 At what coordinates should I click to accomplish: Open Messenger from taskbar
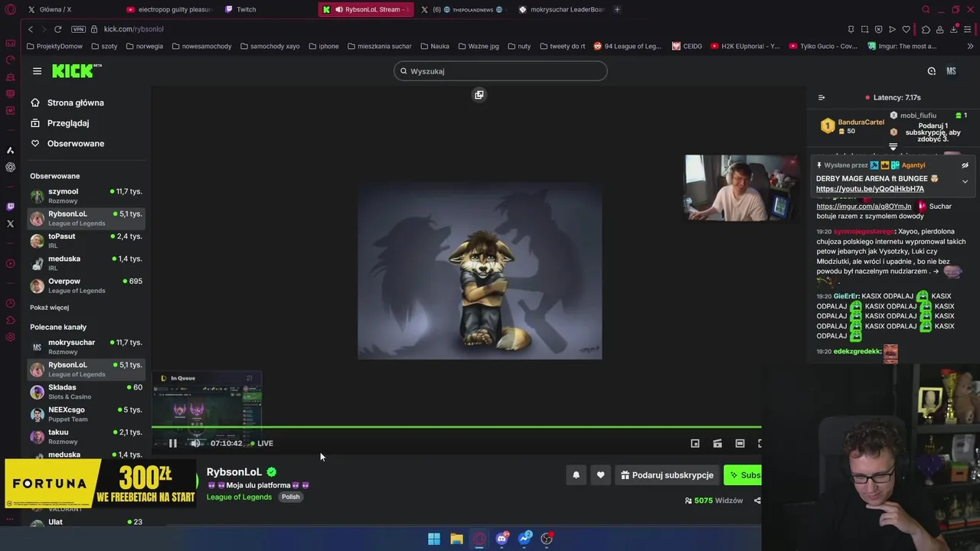click(x=524, y=539)
